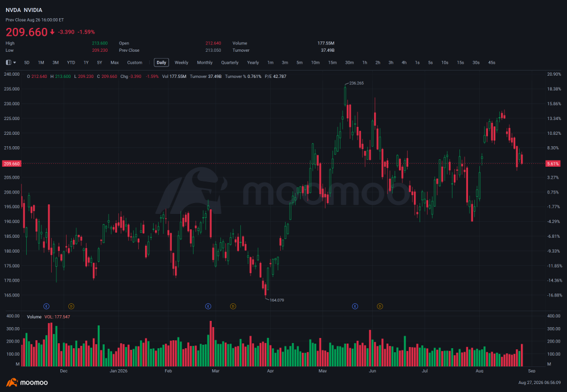Choose the 5s interval
This screenshot has width=567, height=392.
430,63
